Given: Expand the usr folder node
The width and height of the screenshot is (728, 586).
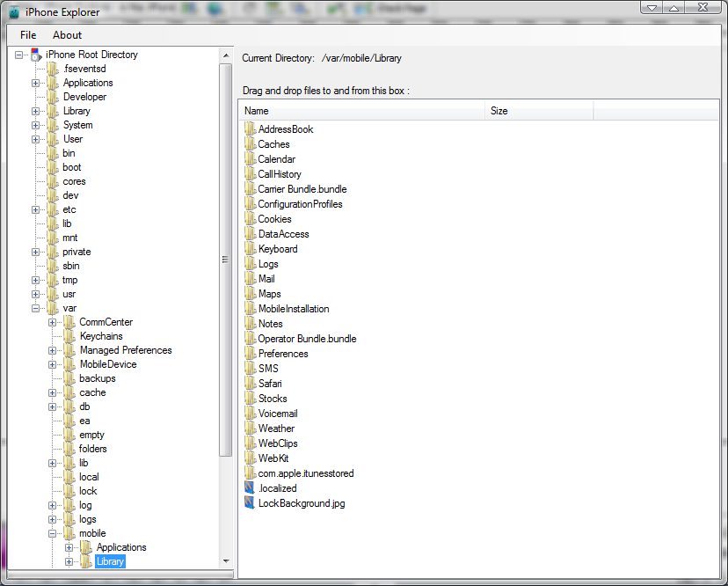Looking at the screenshot, I should (35, 294).
